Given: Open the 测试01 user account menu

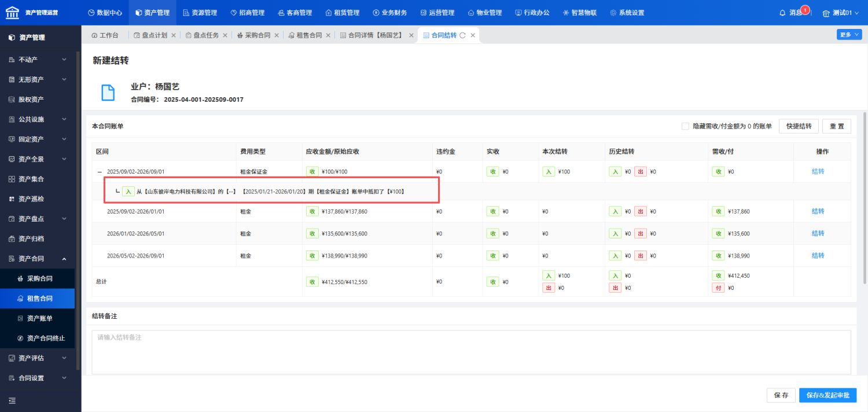Looking at the screenshot, I should point(841,13).
